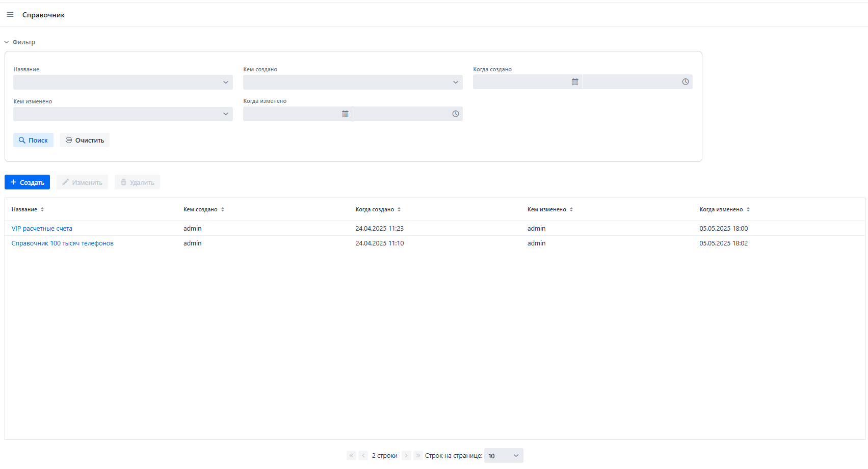Sort table by Кем изменено column

pos(571,209)
